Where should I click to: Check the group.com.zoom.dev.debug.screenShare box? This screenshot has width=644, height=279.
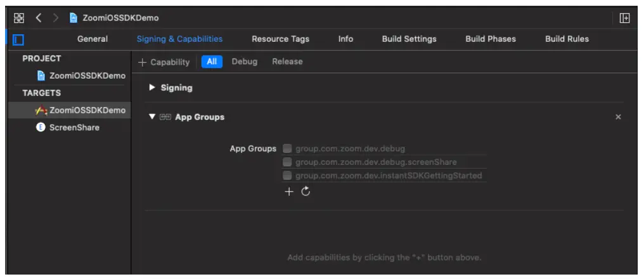[x=287, y=162]
